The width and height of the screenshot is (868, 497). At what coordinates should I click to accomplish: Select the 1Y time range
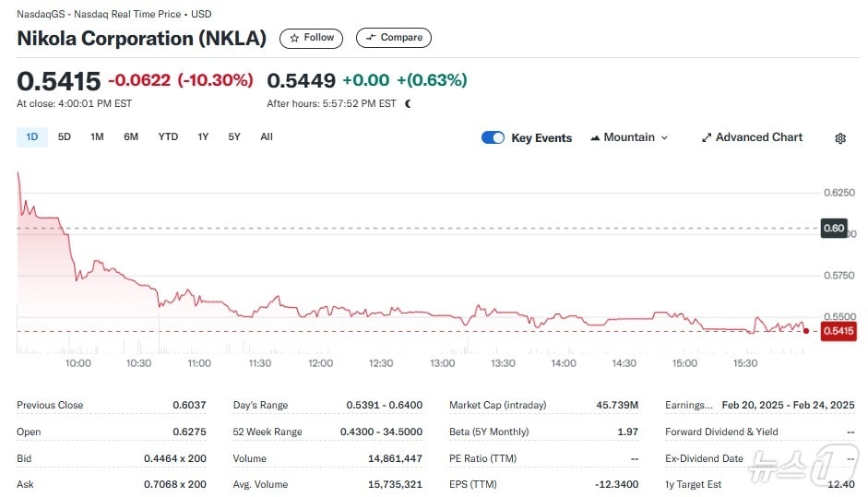click(203, 137)
